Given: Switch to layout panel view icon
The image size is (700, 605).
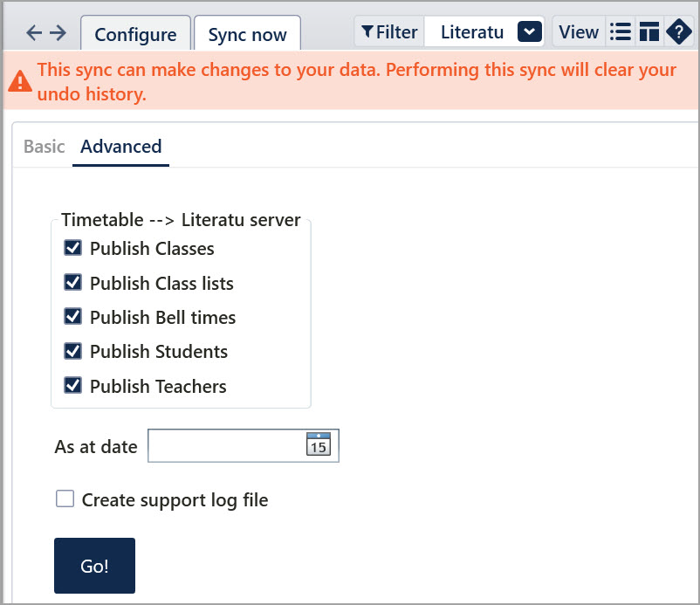Looking at the screenshot, I should pyautogui.click(x=649, y=32).
